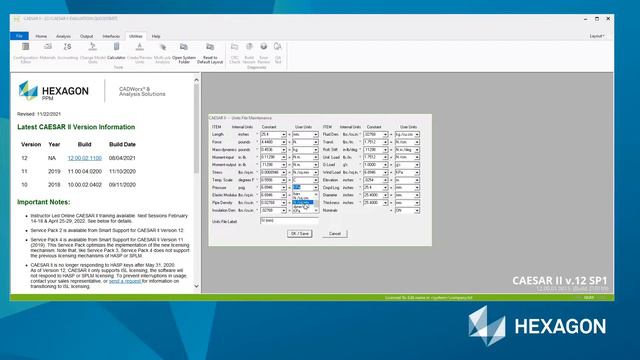The width and height of the screenshot is (640, 360).
Task: Follow the 12.00.02.1100 build link
Action: pos(84,158)
